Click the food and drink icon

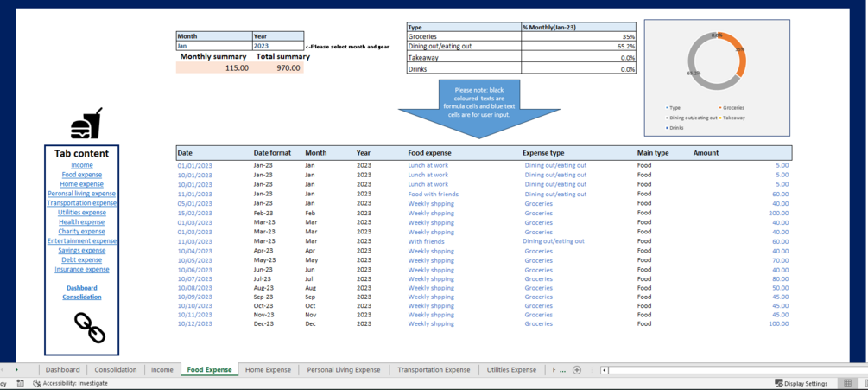[x=86, y=123]
